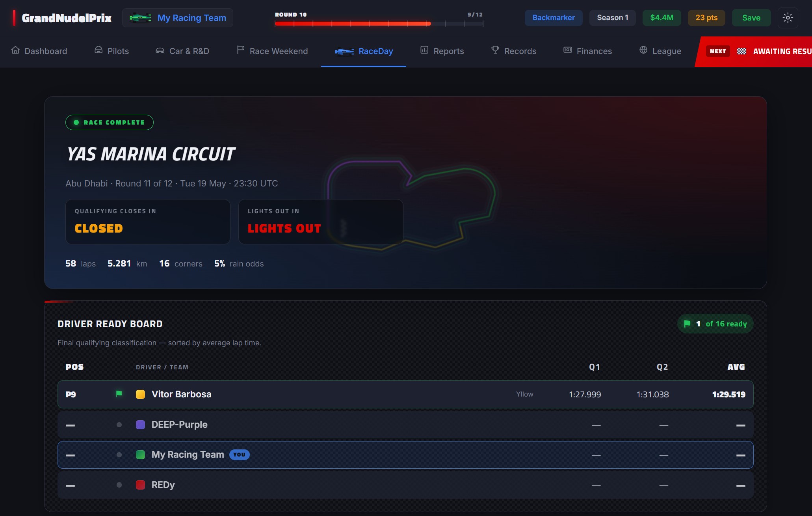812x516 pixels.
Task: Click the $4.4M budget badge
Action: click(662, 18)
